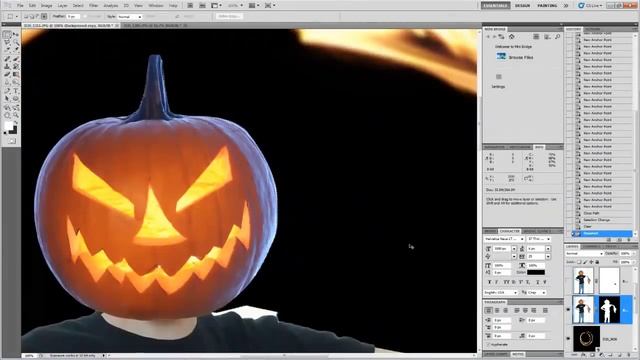Hide the bottom fire ring layer
640x360 pixels.
point(568,338)
